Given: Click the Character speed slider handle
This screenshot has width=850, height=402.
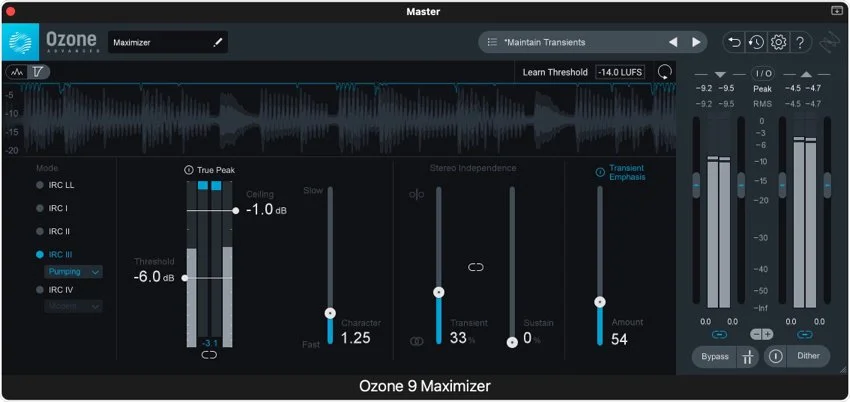Looking at the screenshot, I should tap(330, 313).
